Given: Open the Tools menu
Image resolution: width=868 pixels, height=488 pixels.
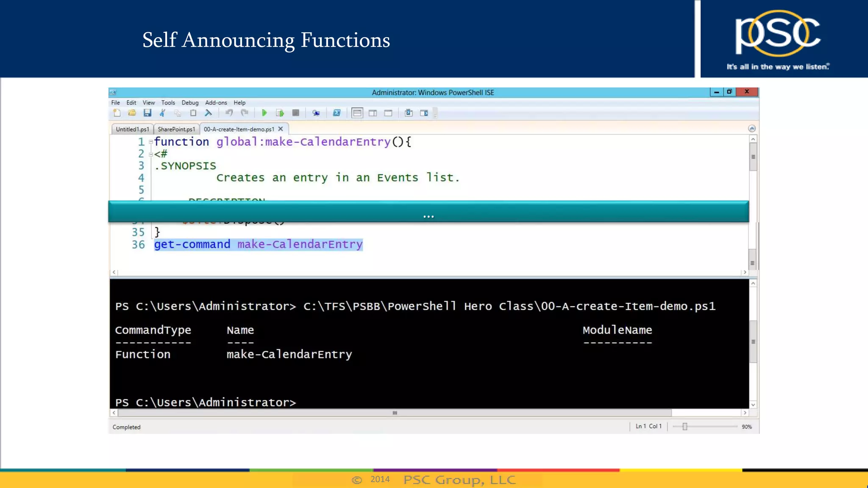Looking at the screenshot, I should tap(168, 103).
